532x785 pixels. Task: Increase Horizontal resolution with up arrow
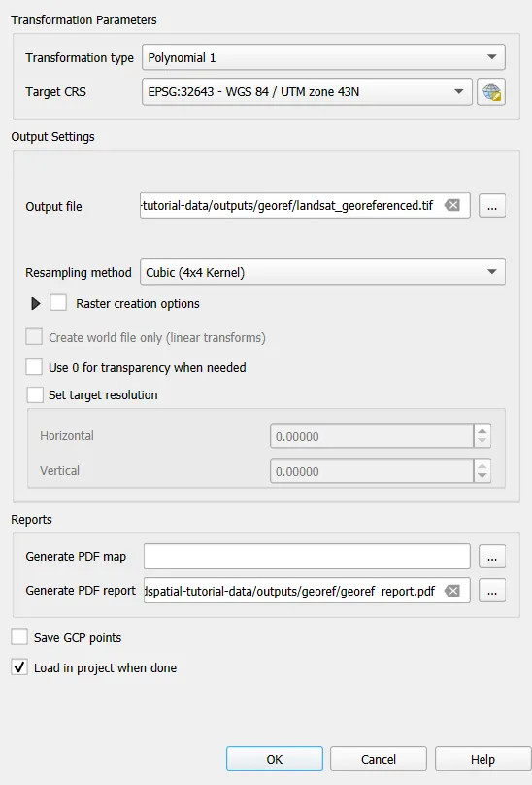pyautogui.click(x=482, y=431)
